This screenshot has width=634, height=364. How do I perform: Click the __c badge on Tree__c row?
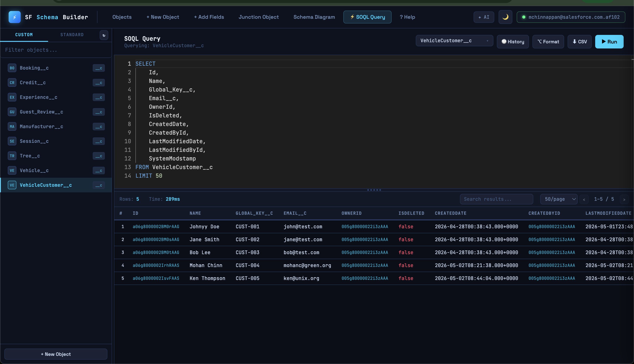tap(99, 156)
